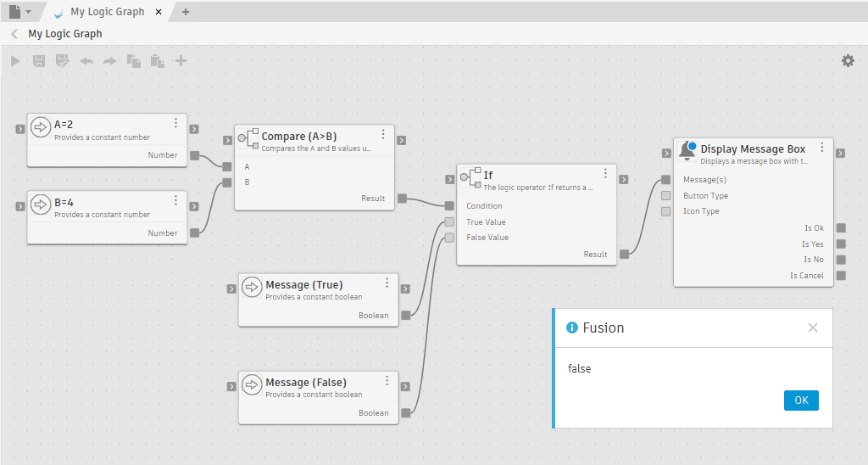
Task: Dismiss the Fusion dialog with the X
Action: point(813,328)
